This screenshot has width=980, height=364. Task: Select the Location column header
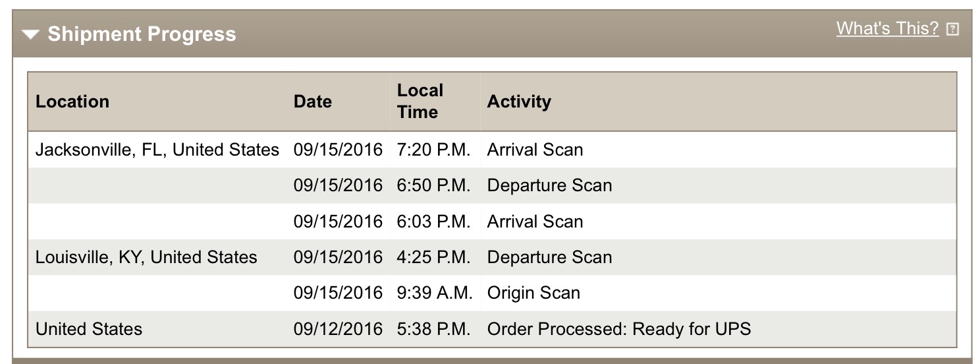point(72,102)
